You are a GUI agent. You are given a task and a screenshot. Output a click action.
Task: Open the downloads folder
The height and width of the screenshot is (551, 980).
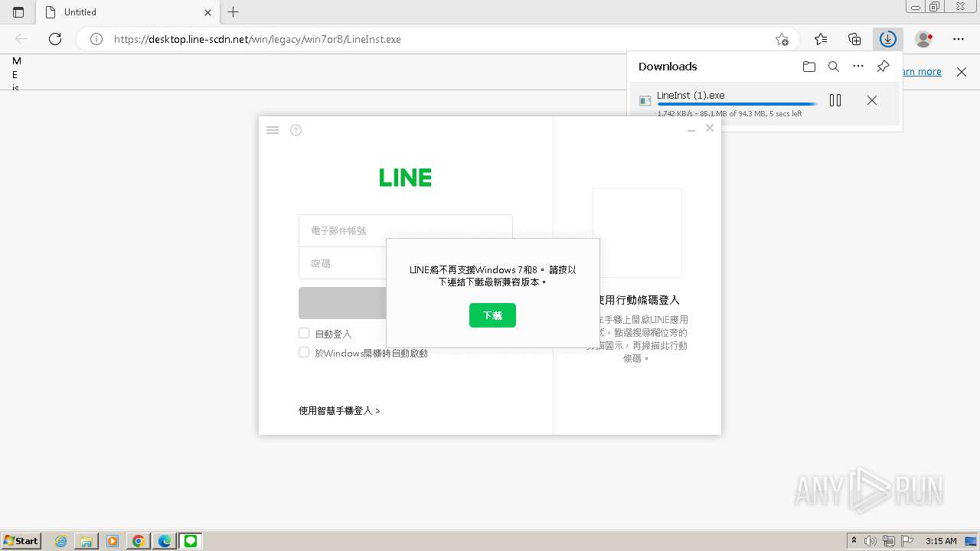coord(809,67)
